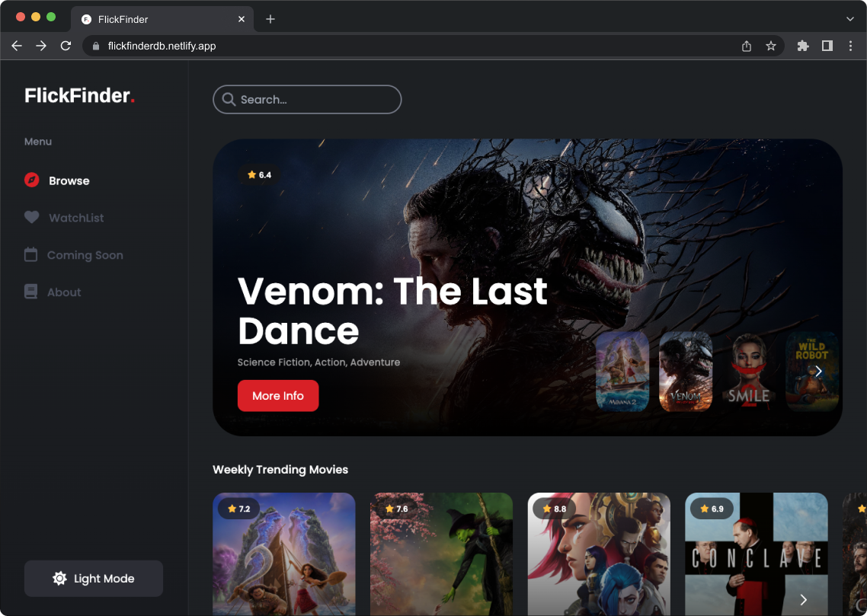Open the browser extensions puzzle icon
The width and height of the screenshot is (867, 616).
click(803, 46)
